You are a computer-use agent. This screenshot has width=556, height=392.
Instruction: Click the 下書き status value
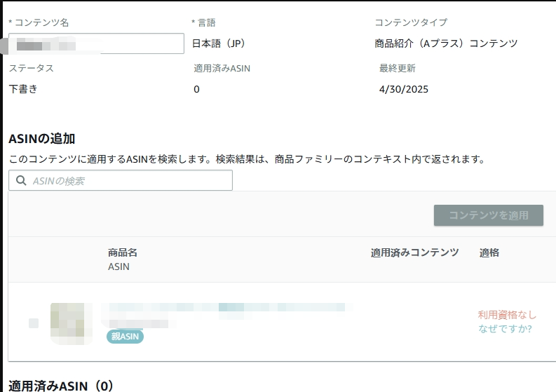click(23, 88)
